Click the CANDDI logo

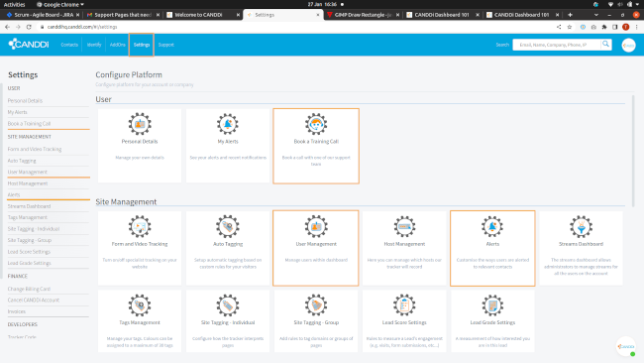click(x=29, y=44)
